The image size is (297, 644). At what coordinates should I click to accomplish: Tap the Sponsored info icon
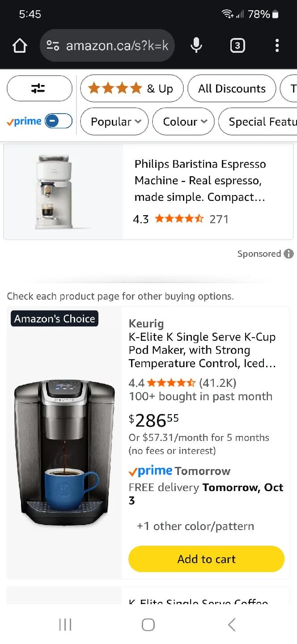pyautogui.click(x=289, y=254)
